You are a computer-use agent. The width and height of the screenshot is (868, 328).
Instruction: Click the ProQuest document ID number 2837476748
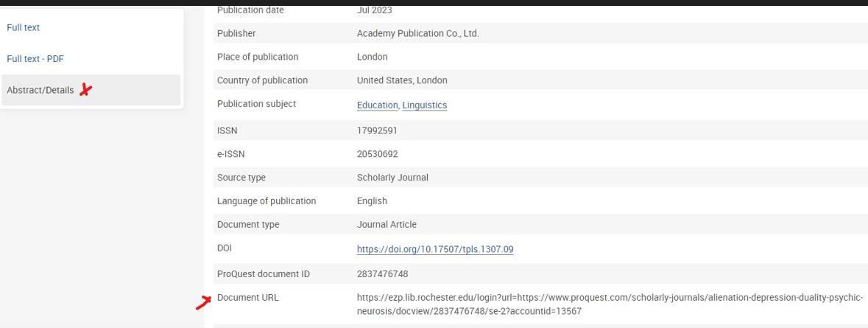382,274
